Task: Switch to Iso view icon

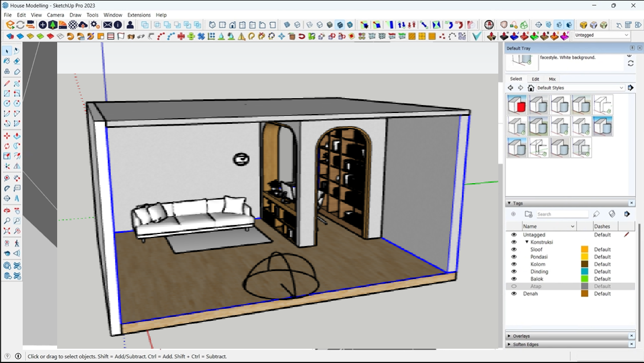Action: tap(213, 25)
